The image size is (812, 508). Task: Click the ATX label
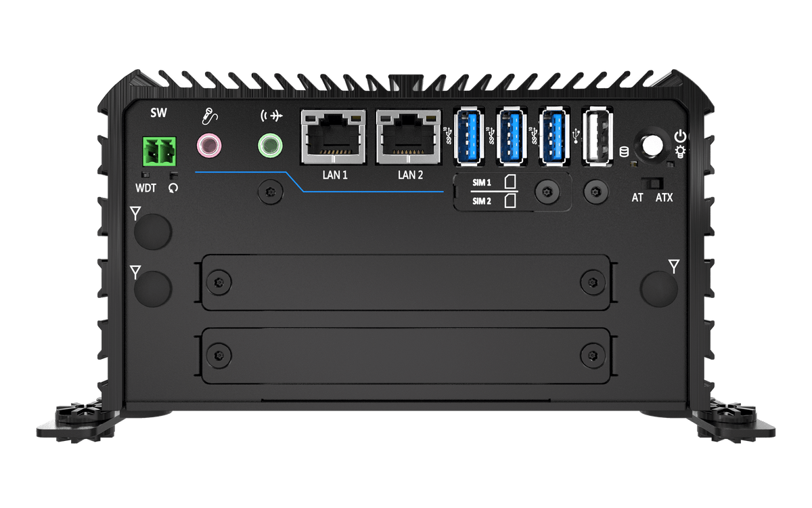[664, 198]
